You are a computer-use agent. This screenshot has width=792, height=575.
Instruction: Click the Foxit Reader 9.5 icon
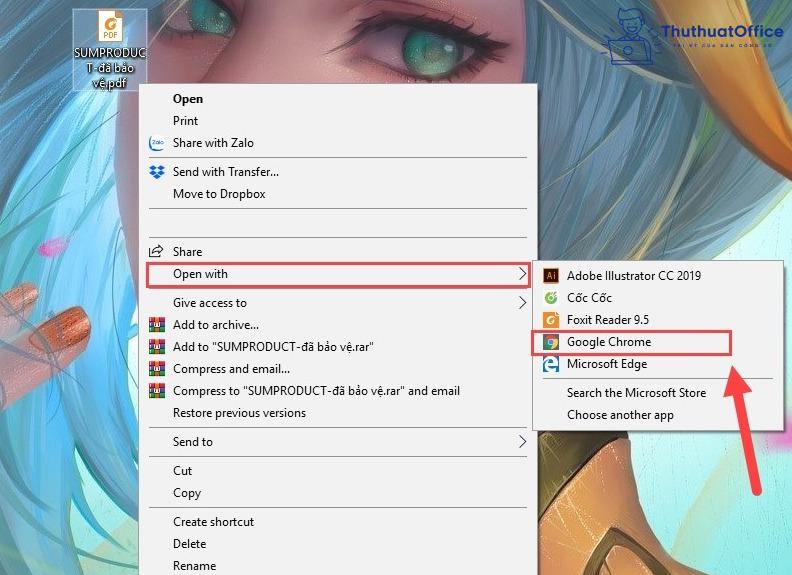pyautogui.click(x=550, y=320)
